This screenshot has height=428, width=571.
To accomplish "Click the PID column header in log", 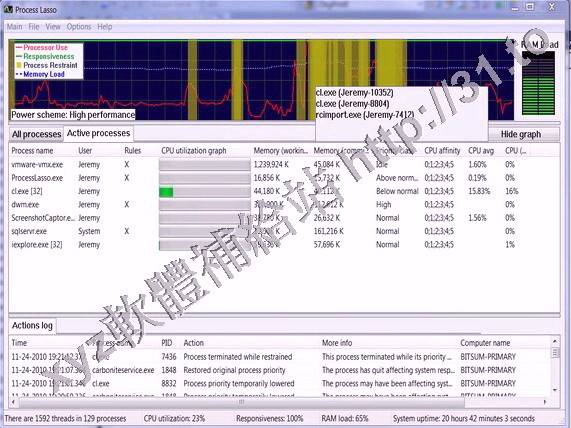I will (x=166, y=343).
